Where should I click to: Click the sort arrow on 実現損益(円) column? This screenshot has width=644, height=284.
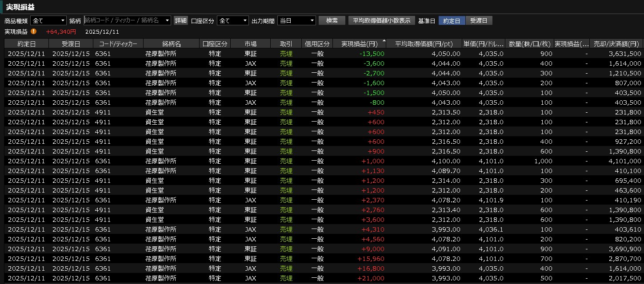[384, 41]
